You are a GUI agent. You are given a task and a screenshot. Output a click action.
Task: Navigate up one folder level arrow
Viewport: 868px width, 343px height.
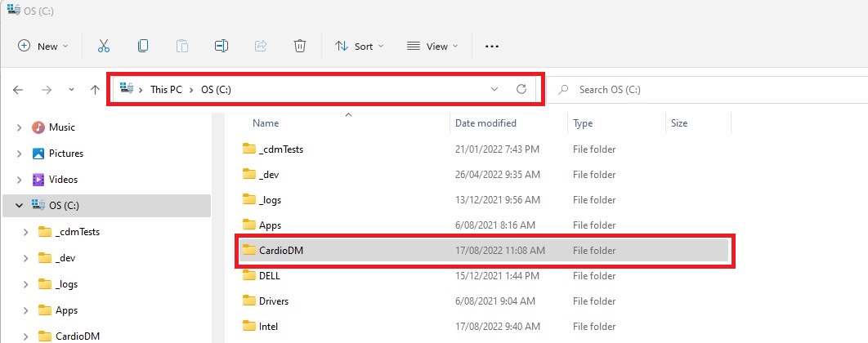[96, 90]
